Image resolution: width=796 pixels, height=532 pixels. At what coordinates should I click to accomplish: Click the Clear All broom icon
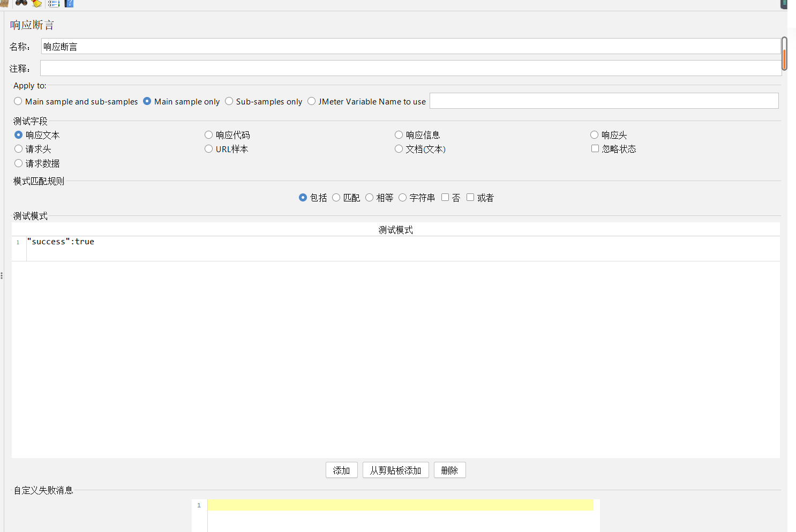click(4, 3)
